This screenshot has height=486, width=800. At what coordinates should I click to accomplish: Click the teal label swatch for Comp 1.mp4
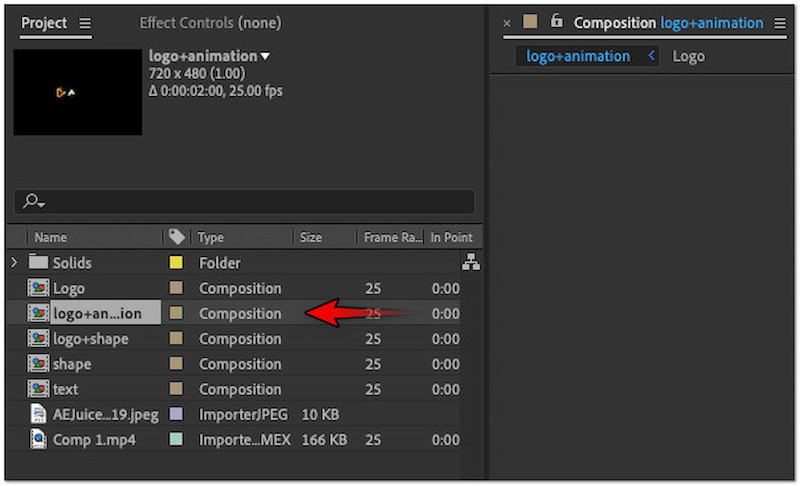176,439
